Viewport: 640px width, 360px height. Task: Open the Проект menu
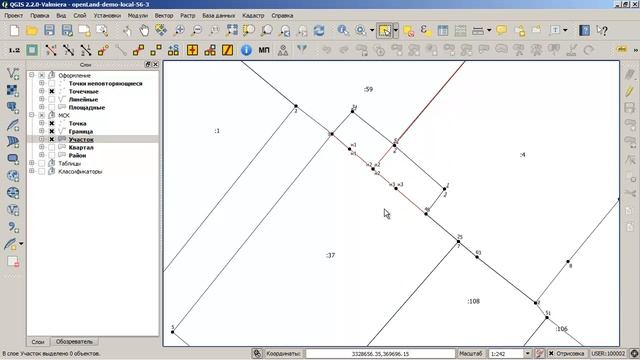pyautogui.click(x=13, y=16)
